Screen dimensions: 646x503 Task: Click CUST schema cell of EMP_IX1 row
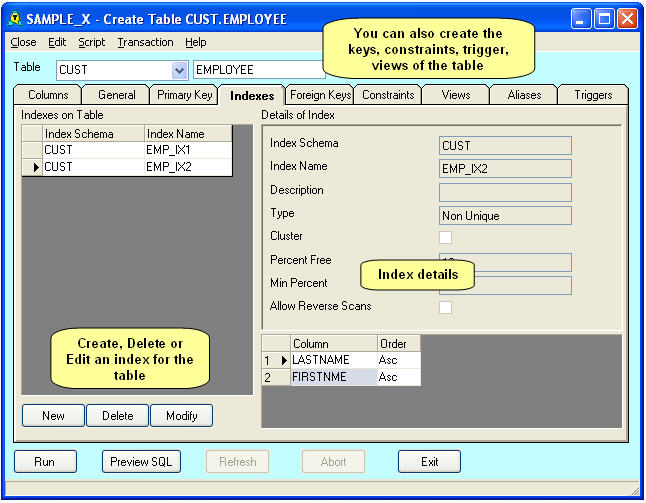(x=94, y=150)
